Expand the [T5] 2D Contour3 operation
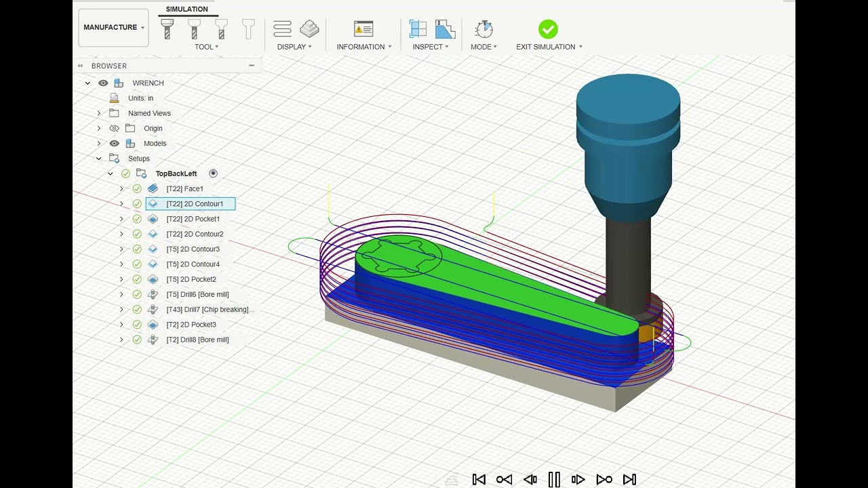 [122, 249]
